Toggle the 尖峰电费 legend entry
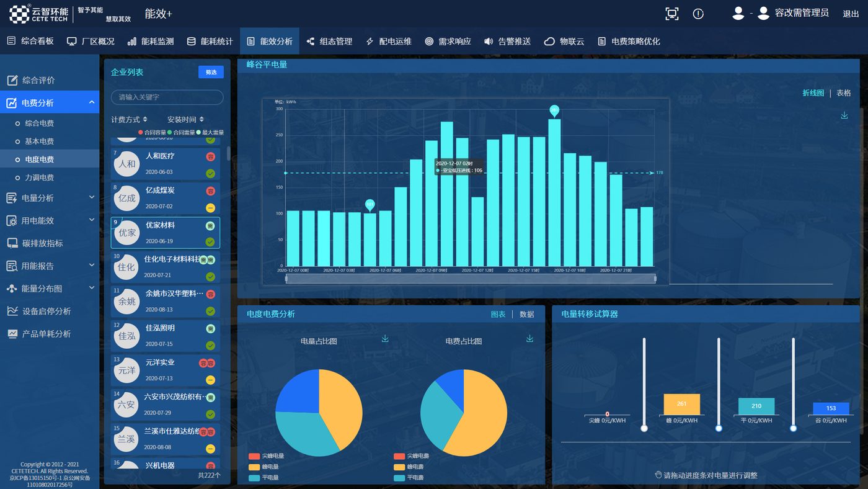Screen dimensions: 868x489 411,456
